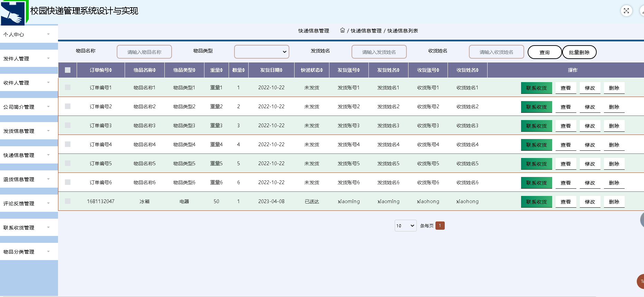The image size is (644, 297).
Task: Sort by 重量 column header
Action: pos(217,70)
